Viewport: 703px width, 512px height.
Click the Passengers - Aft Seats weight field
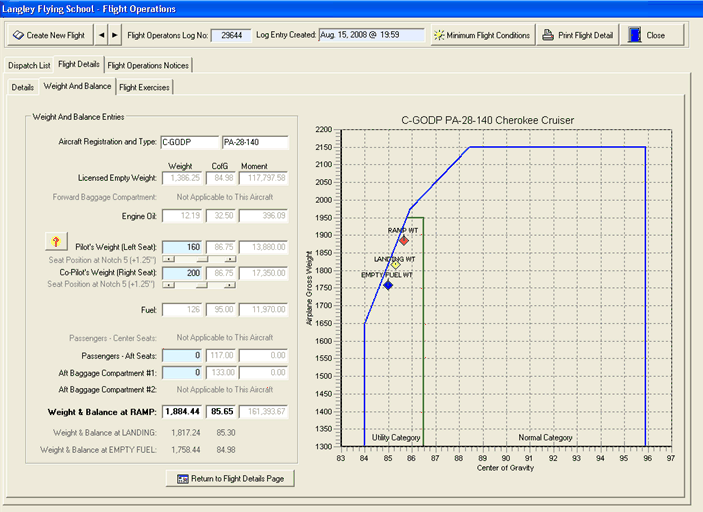point(181,355)
